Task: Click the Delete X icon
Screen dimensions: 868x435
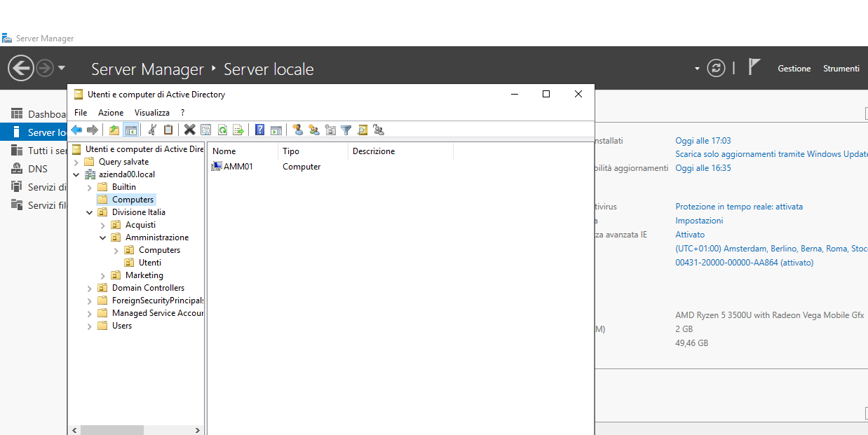Action: pos(189,130)
